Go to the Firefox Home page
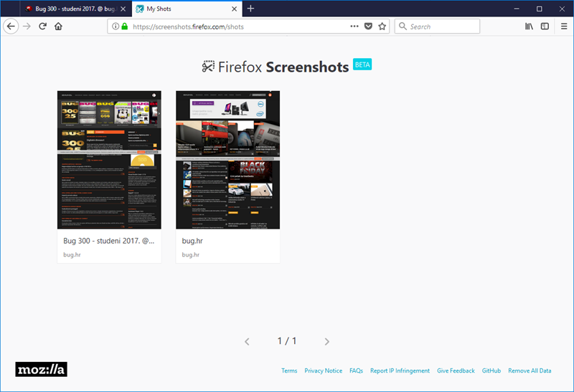The width and height of the screenshot is (574, 392). [x=59, y=27]
